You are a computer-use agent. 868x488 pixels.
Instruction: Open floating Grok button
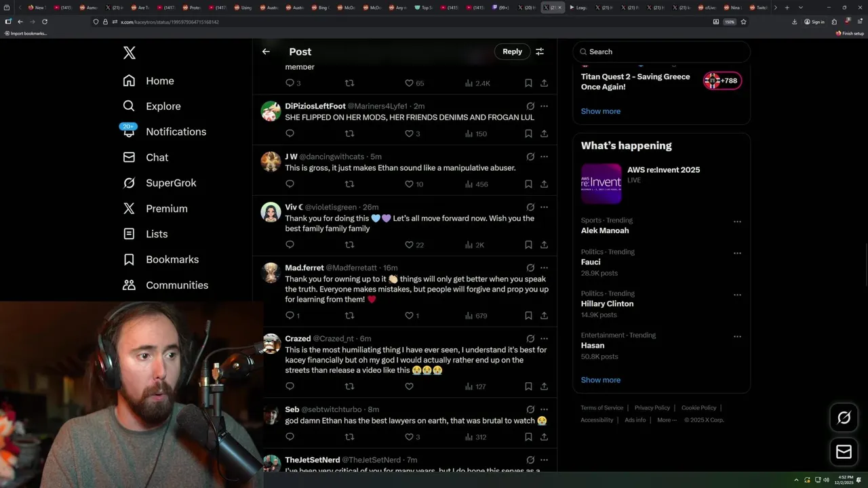point(844,418)
